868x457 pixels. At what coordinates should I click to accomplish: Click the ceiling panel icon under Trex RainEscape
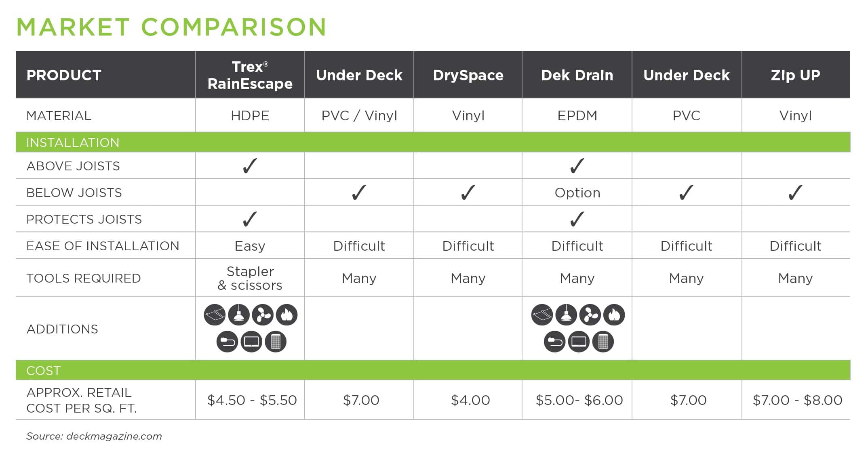coord(215,315)
